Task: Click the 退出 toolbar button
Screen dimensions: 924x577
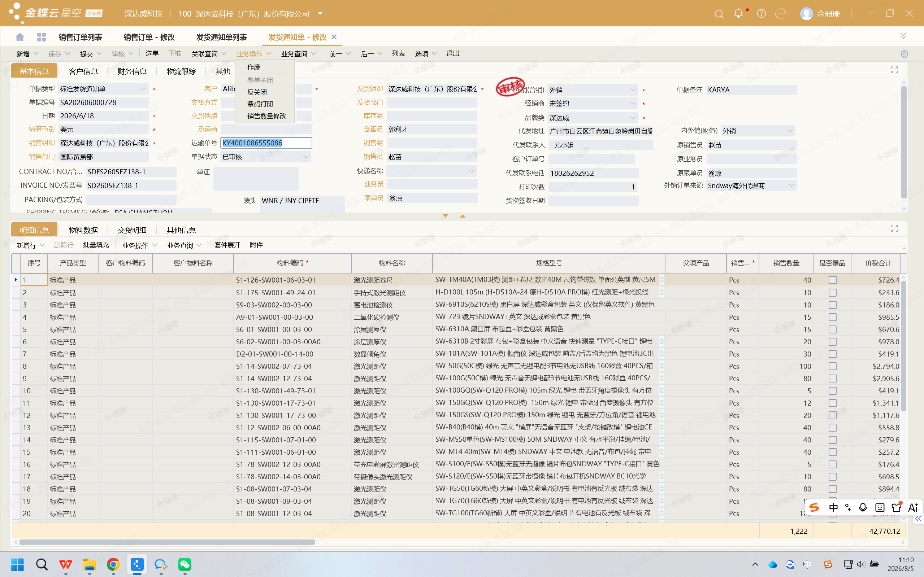Action: tap(452, 53)
